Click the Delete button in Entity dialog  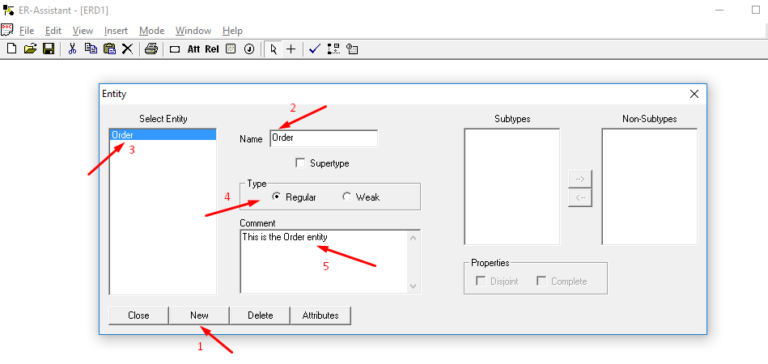point(260,315)
